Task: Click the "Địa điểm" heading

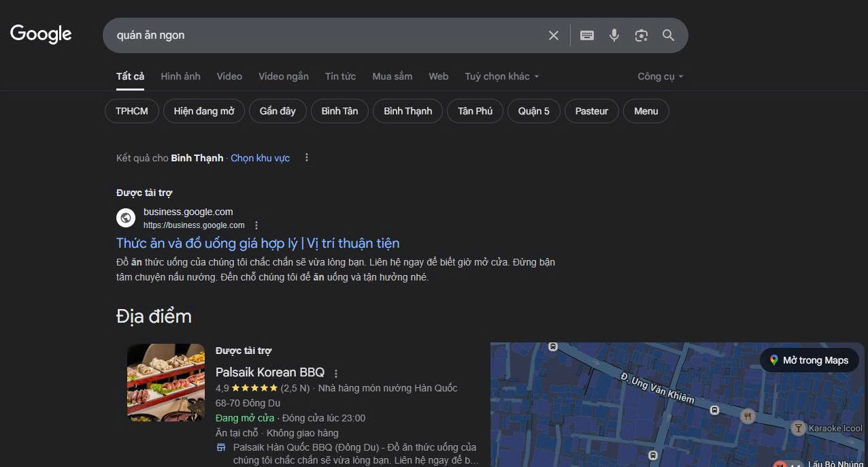Action: 154,317
